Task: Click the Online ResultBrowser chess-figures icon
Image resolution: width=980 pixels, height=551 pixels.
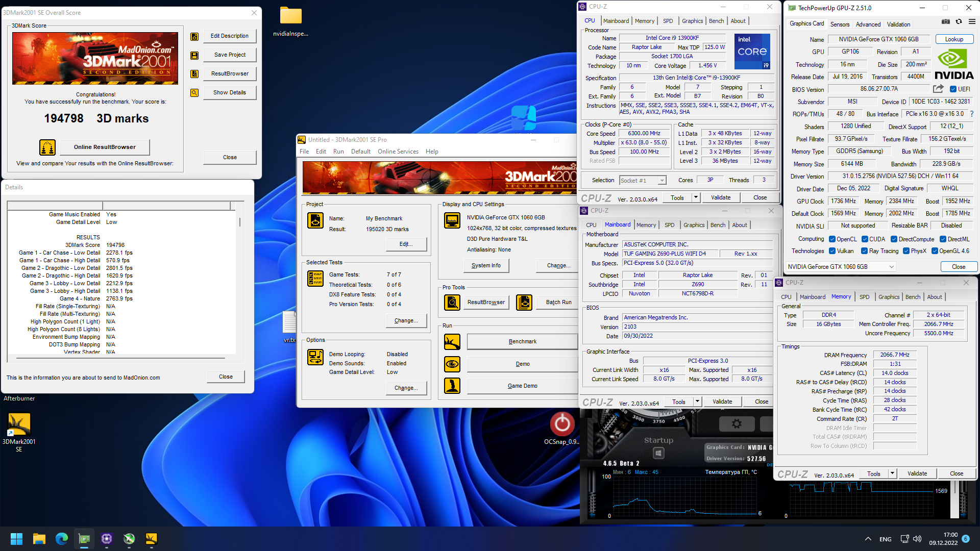Action: click(x=47, y=147)
